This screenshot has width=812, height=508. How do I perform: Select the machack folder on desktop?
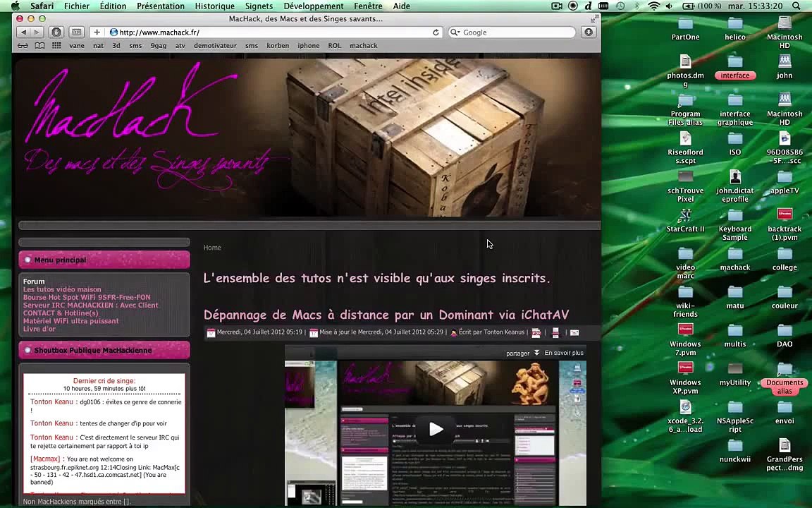(735, 258)
